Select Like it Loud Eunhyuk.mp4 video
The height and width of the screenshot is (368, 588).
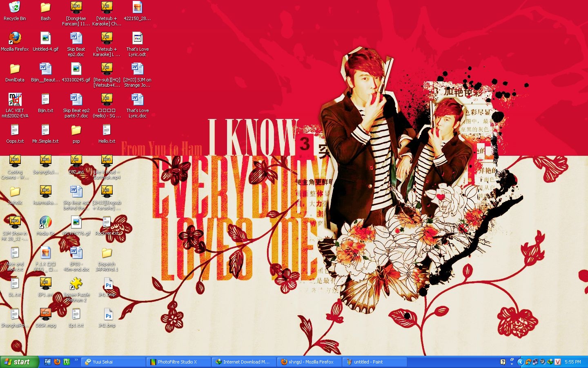tap(107, 167)
